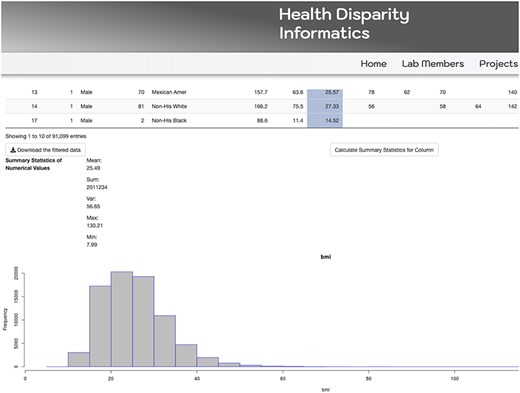Click Download the filtered data button
520x393 pixels.
click(x=46, y=150)
